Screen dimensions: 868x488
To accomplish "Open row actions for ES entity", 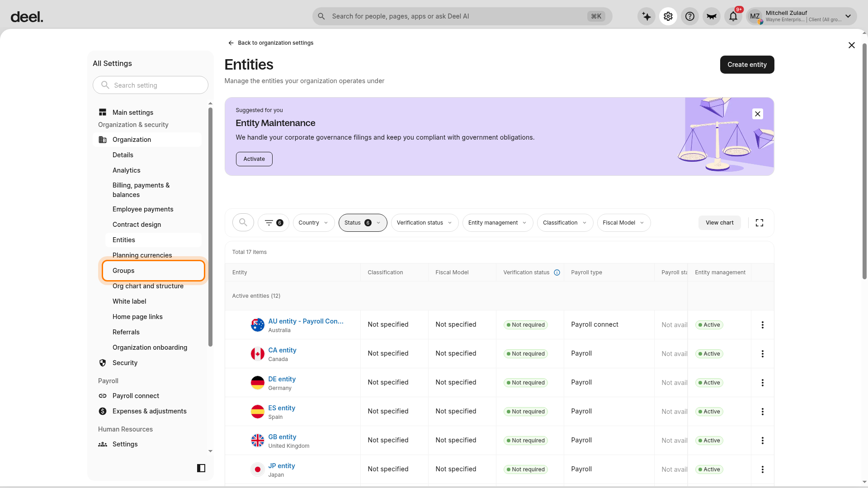I will pyautogui.click(x=763, y=412).
